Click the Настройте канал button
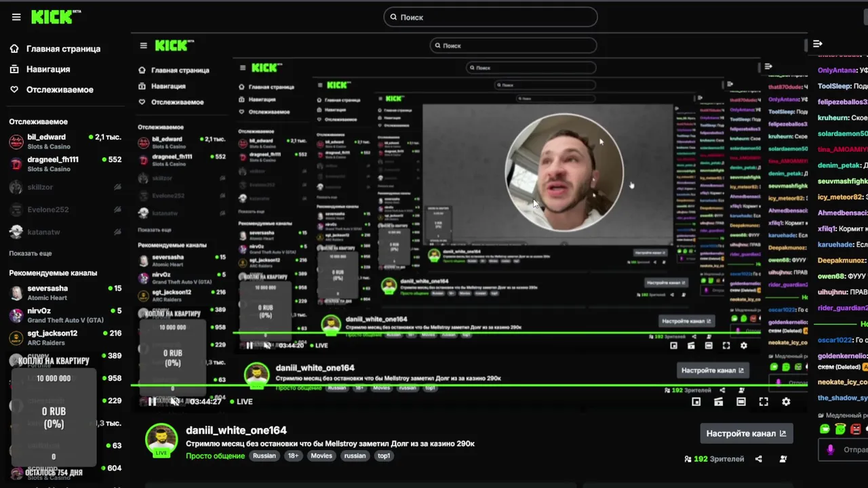 [x=746, y=434]
